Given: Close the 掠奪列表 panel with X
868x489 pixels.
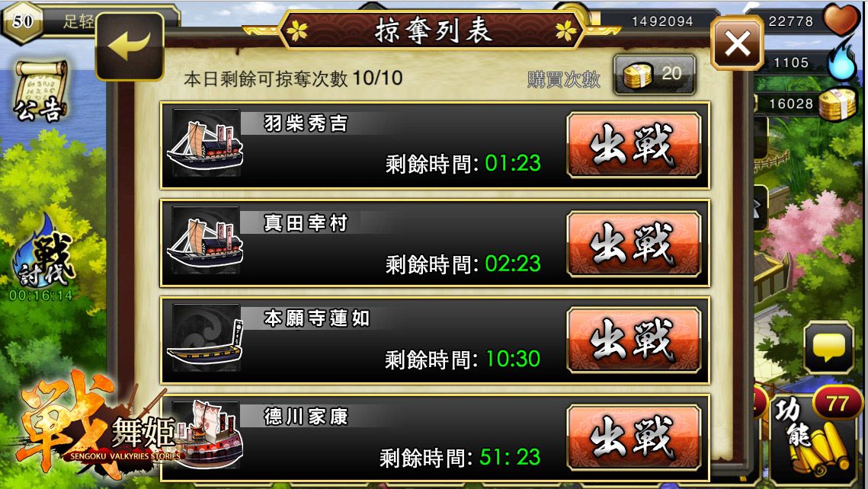Looking at the screenshot, I should pyautogui.click(x=738, y=43).
